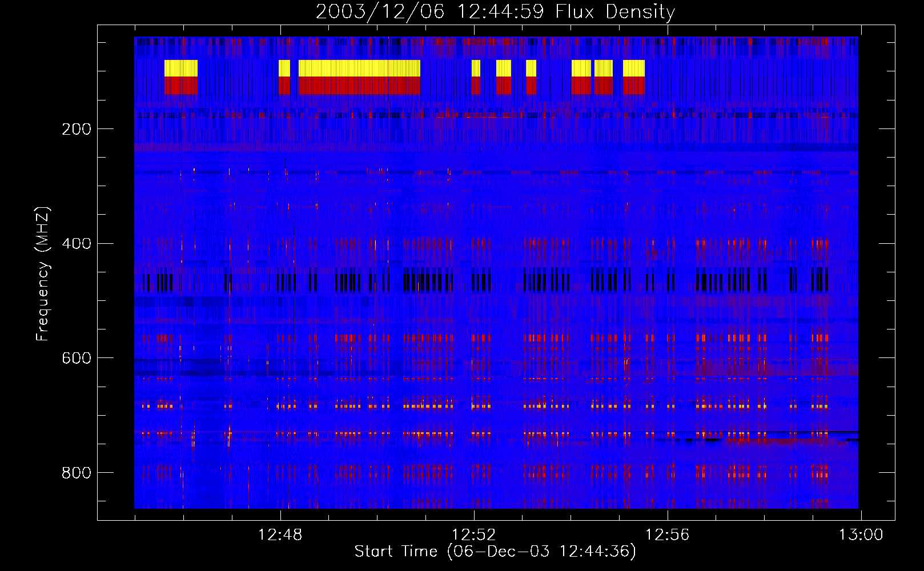
Task: Click the 400 frequency tick label
Action: [77, 244]
